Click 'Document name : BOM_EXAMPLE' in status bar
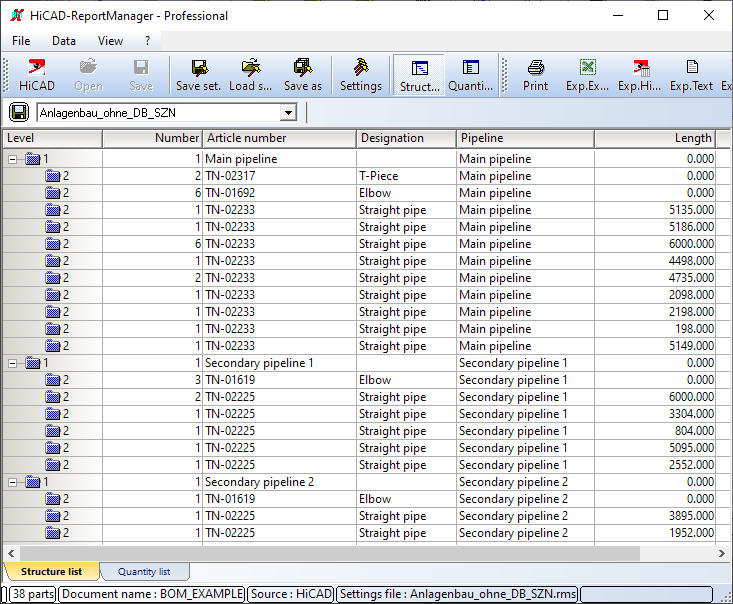The image size is (733, 604). coord(153,594)
